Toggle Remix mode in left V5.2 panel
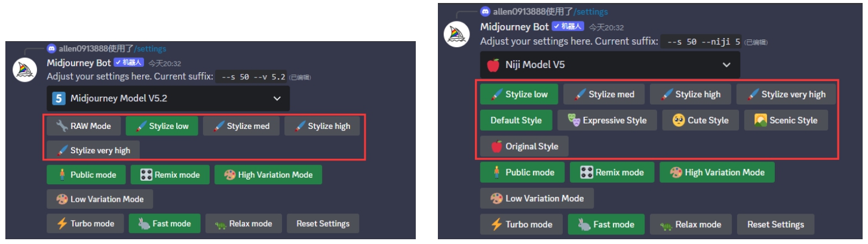 coord(170,175)
